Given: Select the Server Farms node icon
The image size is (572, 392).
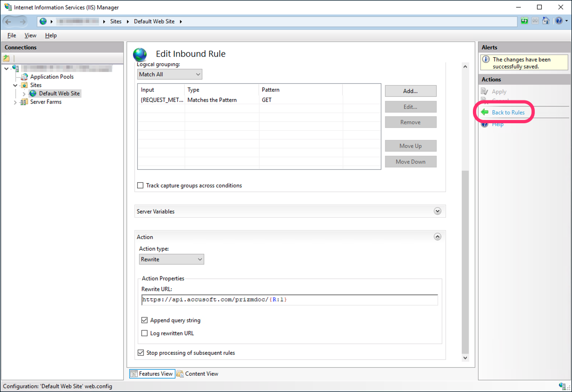Looking at the screenshot, I should coord(24,102).
